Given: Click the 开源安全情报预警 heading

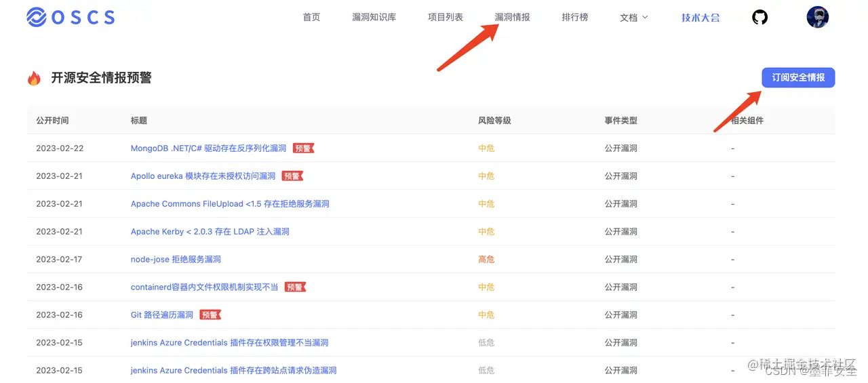Looking at the screenshot, I should point(102,78).
